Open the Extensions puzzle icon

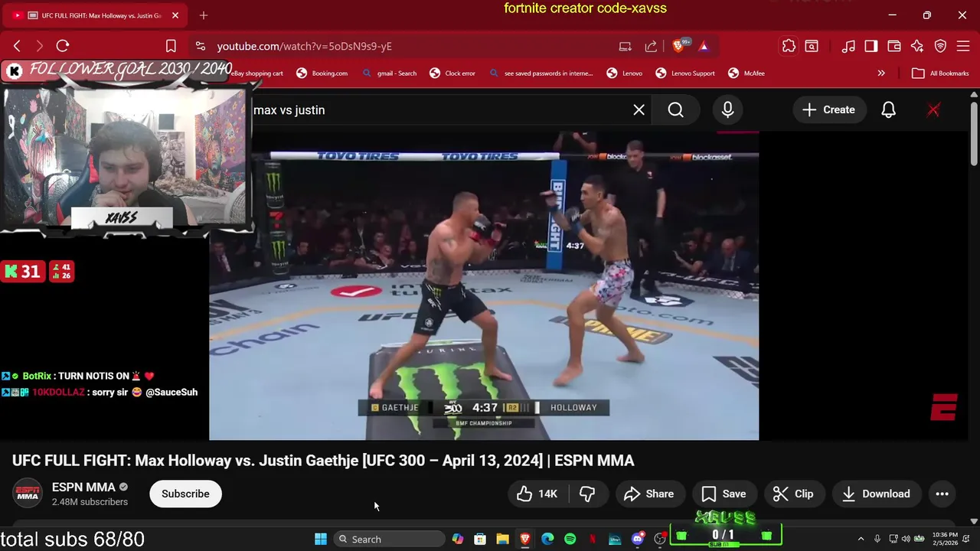click(789, 46)
